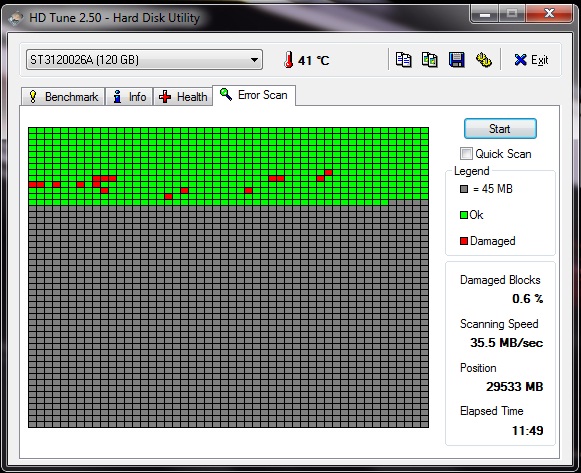Click the Position label
Screen dimensions: 581x473
[x=478, y=368]
